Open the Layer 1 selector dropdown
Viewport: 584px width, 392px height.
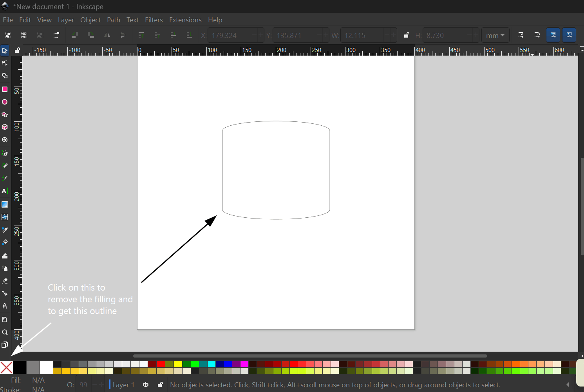click(x=123, y=385)
